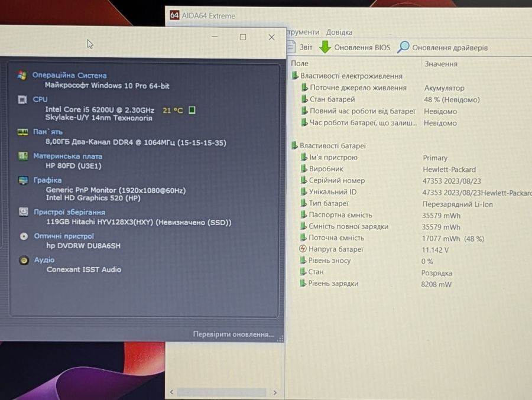Screen dimensions: 532x400
Task: Click the value 17077 mWh (48 %)
Action: (453, 239)
